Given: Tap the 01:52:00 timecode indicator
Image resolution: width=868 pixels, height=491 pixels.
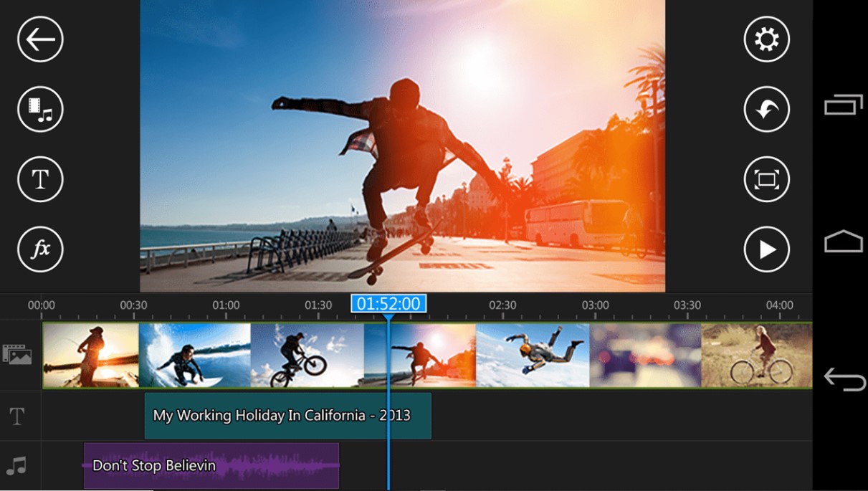Looking at the screenshot, I should (x=388, y=303).
